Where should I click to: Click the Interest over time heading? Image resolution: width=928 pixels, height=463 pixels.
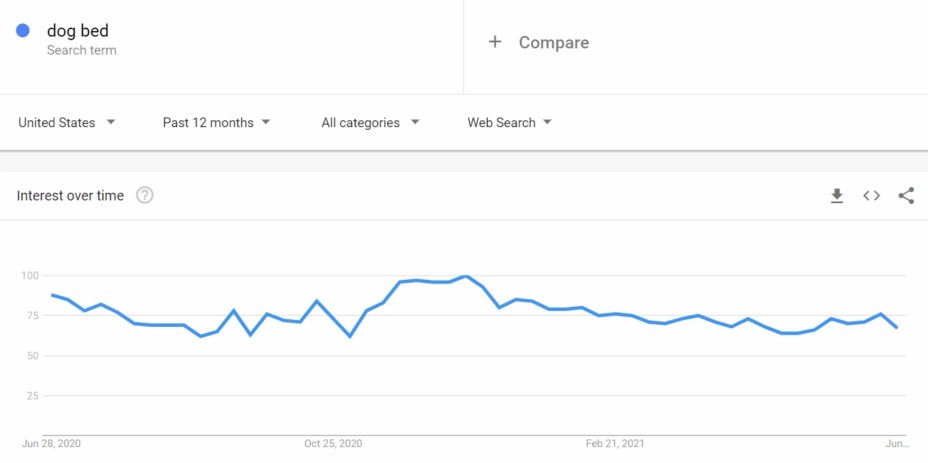tap(70, 196)
